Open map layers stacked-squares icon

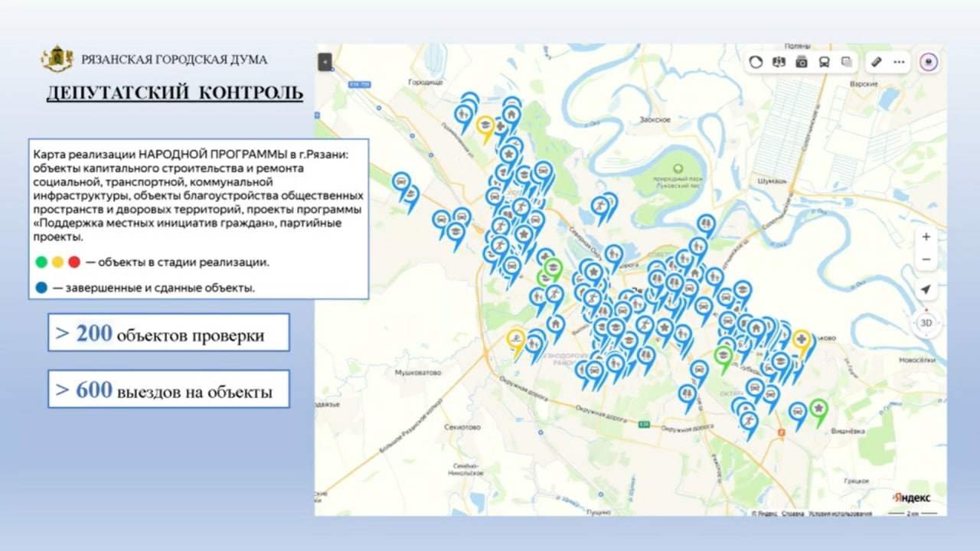(847, 62)
